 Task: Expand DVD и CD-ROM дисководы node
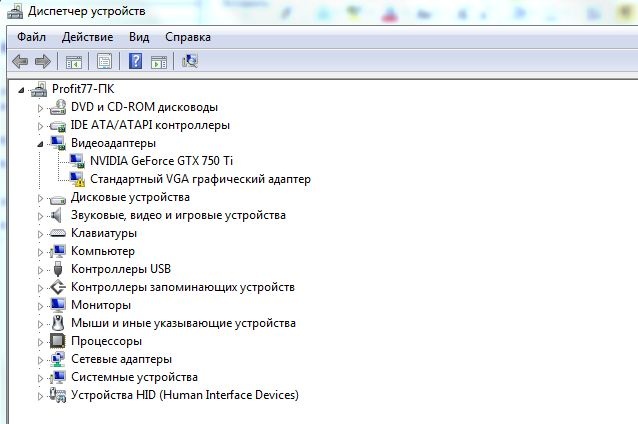coord(41,108)
